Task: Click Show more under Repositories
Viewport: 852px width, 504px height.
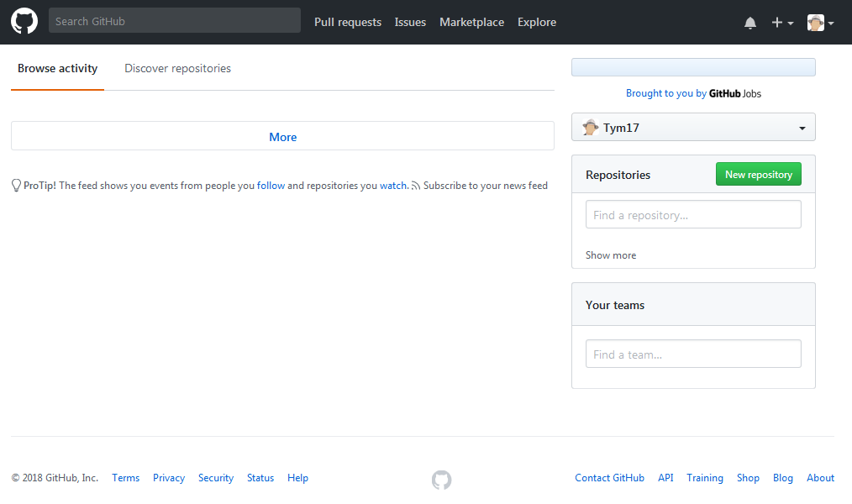Action: (x=611, y=255)
